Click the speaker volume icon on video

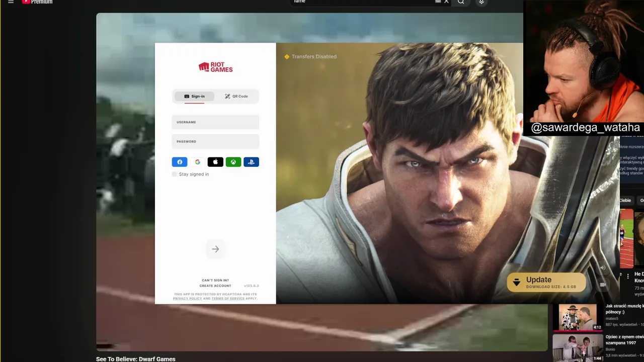point(603,267)
